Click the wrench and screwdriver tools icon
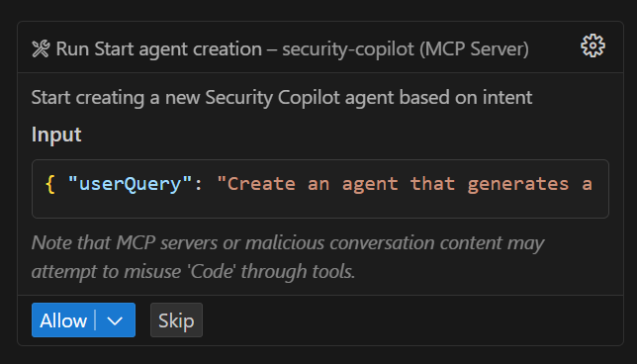 pyautogui.click(x=41, y=49)
